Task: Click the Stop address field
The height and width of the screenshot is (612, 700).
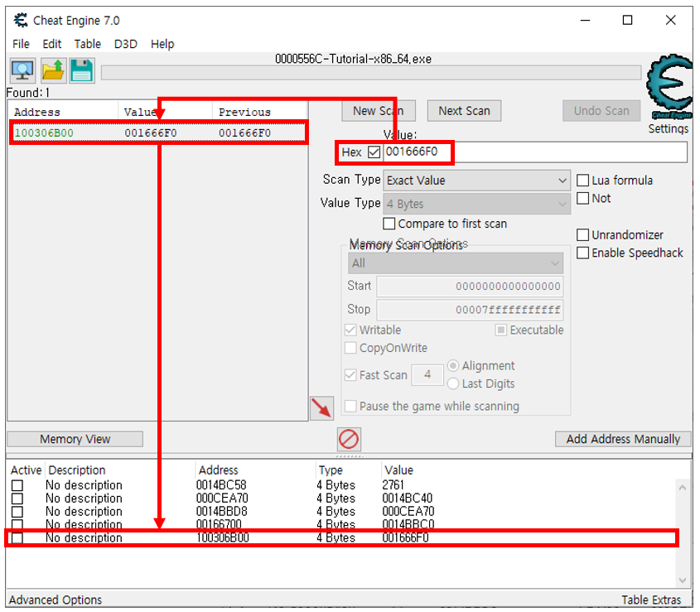Action: tap(470, 310)
